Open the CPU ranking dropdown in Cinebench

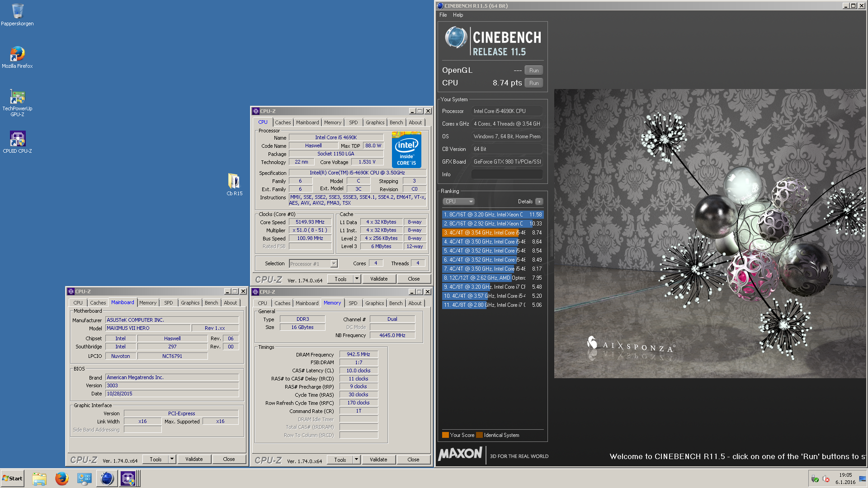458,202
